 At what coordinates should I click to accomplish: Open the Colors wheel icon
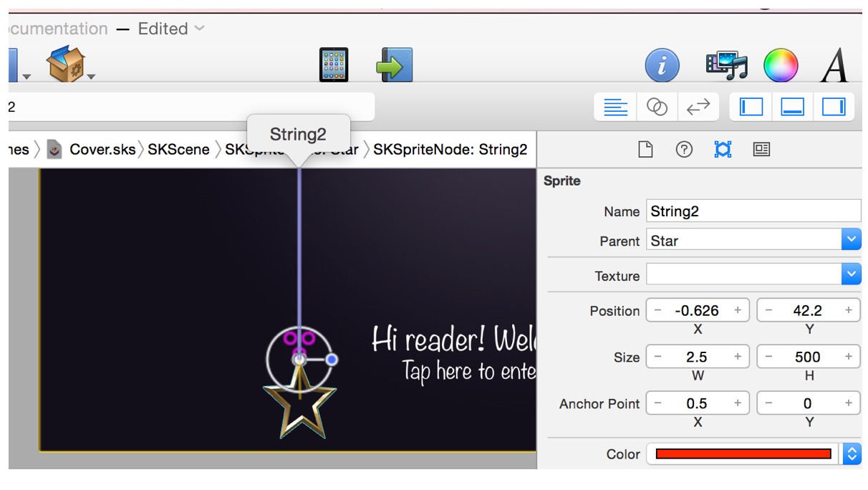pyautogui.click(x=781, y=66)
